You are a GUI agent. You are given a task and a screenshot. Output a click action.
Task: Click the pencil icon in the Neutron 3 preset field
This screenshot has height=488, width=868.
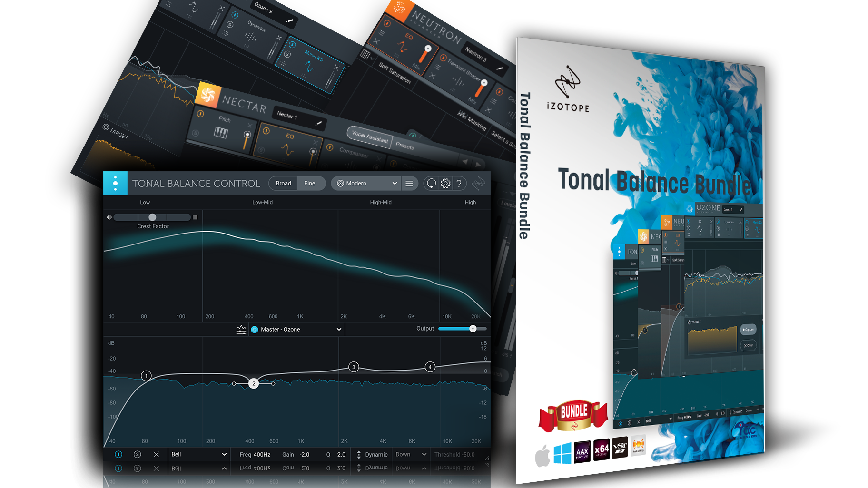(x=499, y=68)
